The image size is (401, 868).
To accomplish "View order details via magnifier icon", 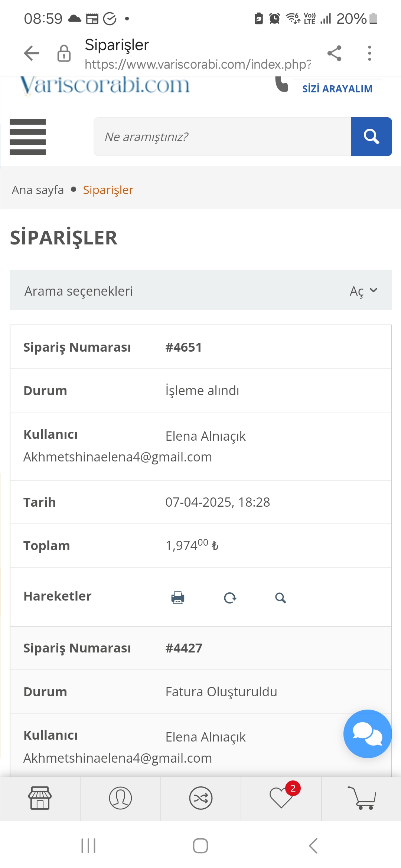I will pos(280,598).
